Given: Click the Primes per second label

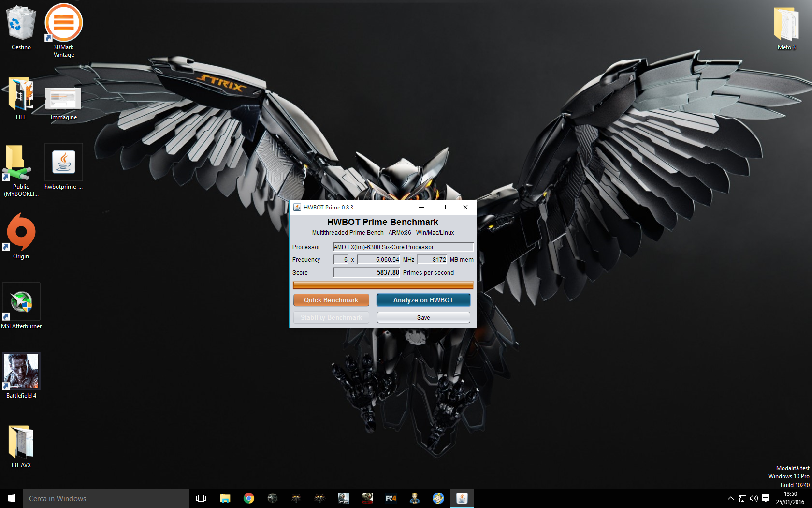Looking at the screenshot, I should click(428, 273).
